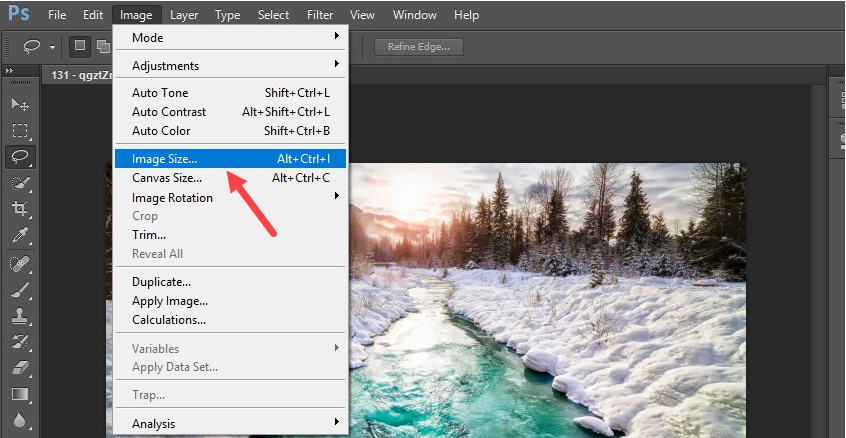Select the Clone Stamp tool

pos(19,315)
